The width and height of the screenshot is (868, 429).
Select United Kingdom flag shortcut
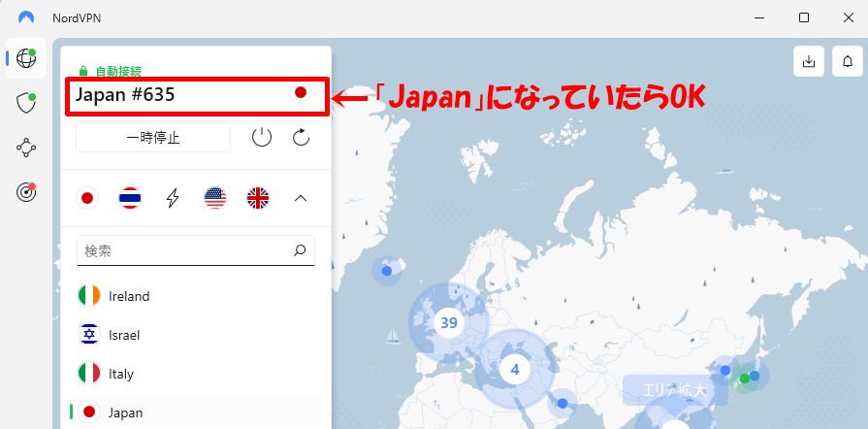258,198
